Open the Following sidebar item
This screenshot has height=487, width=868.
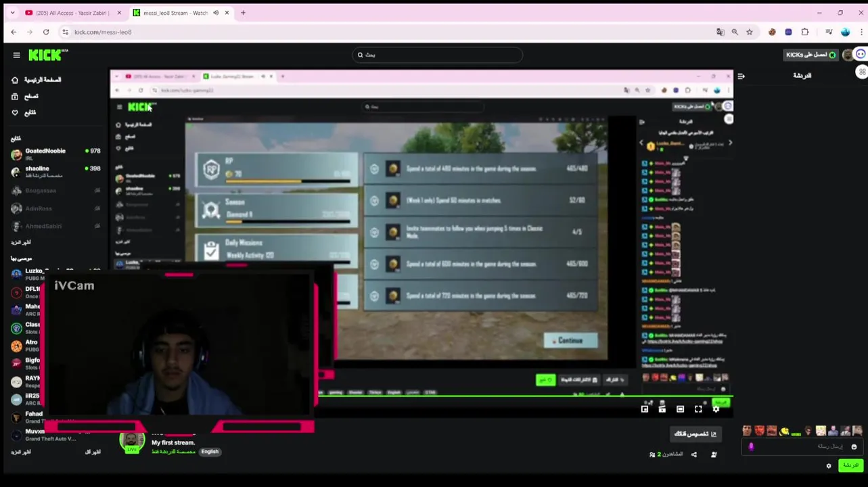(x=24, y=112)
